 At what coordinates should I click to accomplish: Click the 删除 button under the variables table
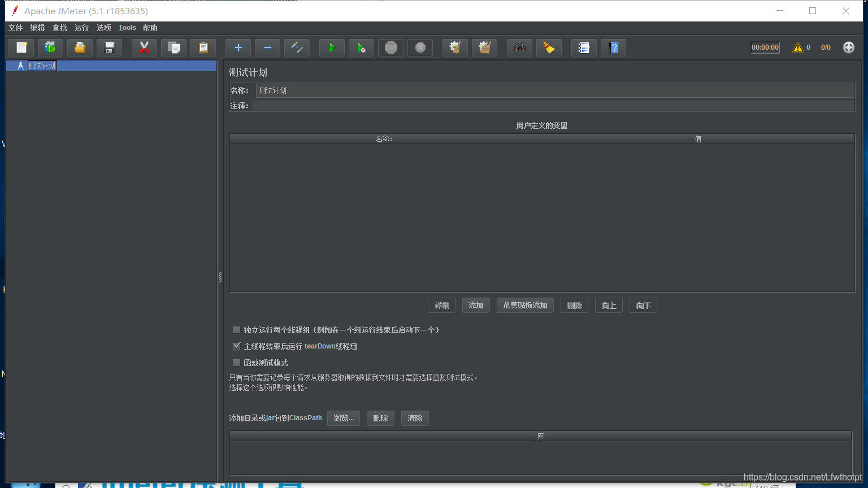575,306
